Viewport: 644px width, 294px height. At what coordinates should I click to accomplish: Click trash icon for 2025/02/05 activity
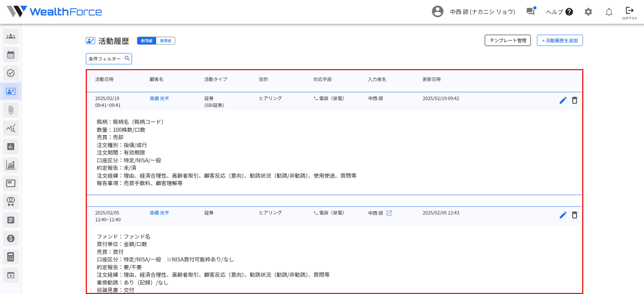574,215
